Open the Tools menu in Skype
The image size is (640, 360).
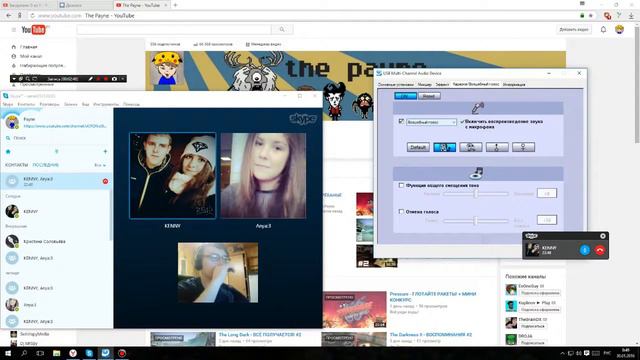click(106, 104)
